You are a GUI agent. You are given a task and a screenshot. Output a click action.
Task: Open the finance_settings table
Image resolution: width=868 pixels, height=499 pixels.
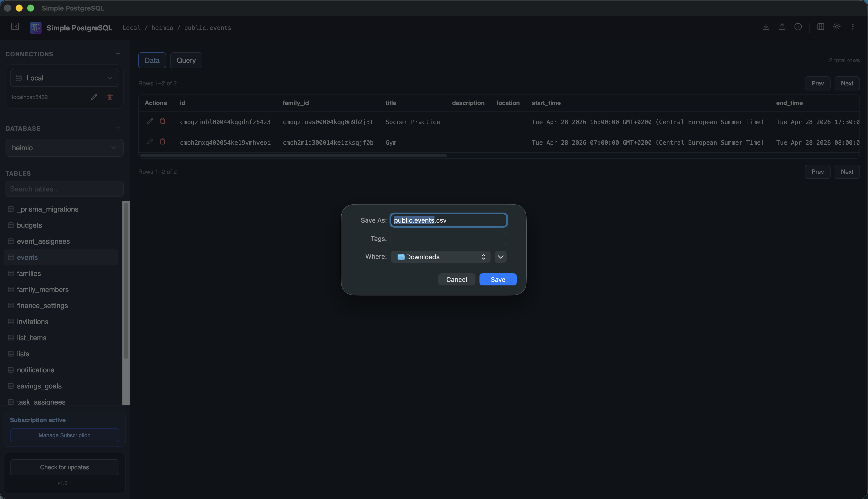pos(61,306)
